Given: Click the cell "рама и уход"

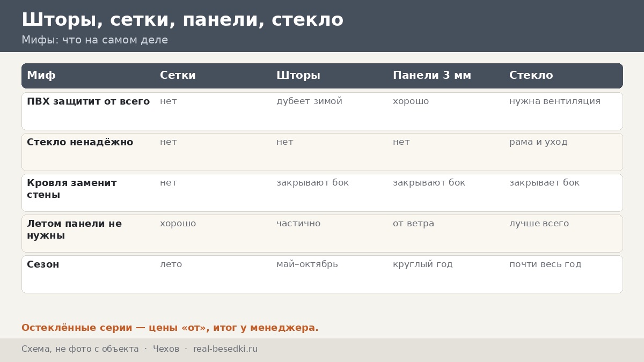Looking at the screenshot, I should 538,142.
